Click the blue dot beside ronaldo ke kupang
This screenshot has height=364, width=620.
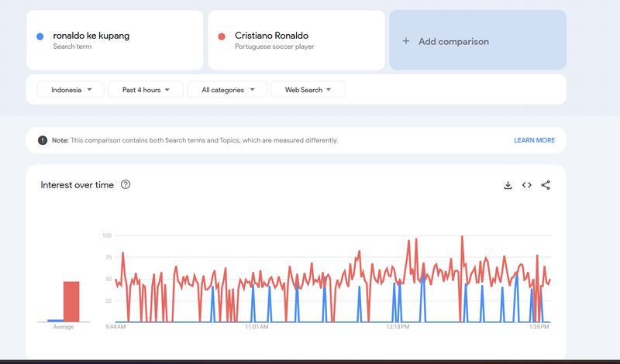[40, 36]
